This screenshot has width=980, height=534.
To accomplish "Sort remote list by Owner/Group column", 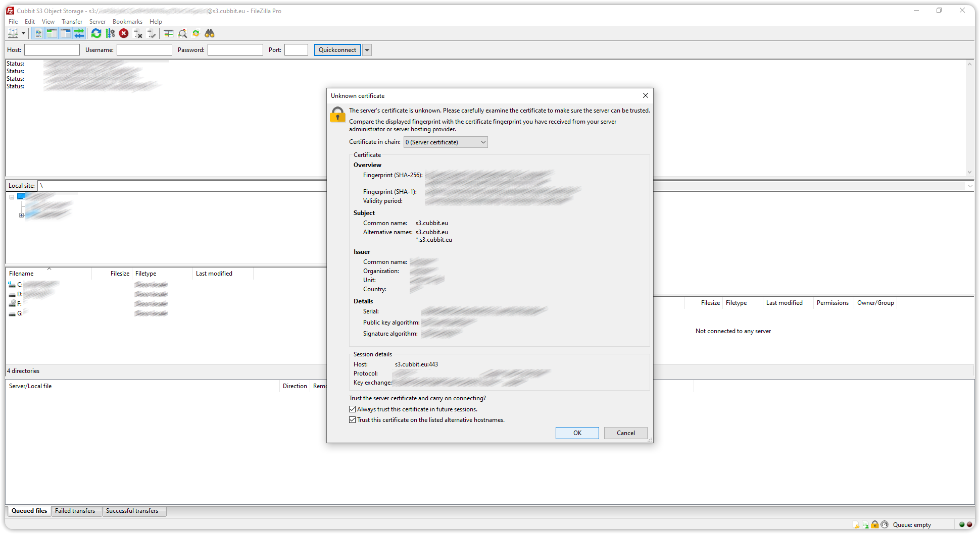I will coord(875,303).
